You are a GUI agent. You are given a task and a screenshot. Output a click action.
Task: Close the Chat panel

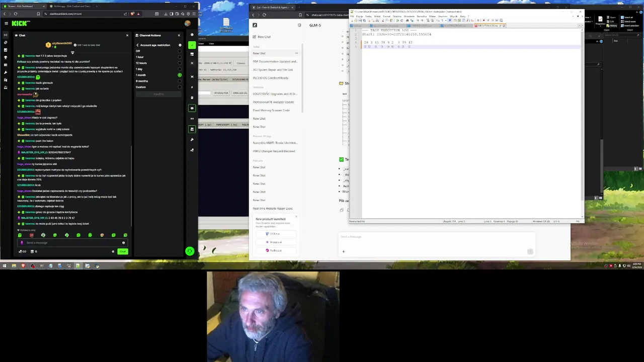coord(127,35)
